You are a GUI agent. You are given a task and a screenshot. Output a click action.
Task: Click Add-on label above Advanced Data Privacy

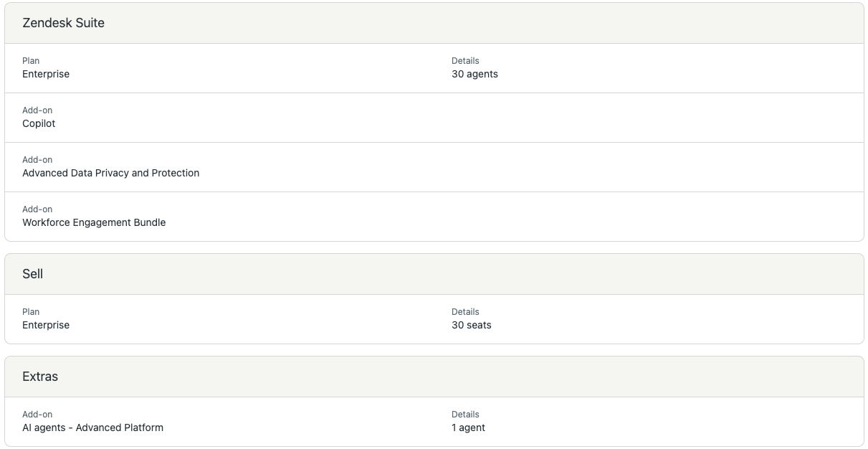tap(37, 160)
